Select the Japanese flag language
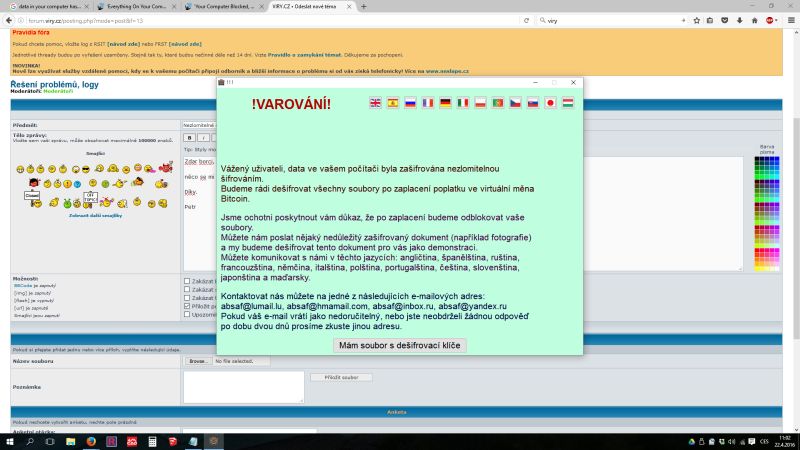The height and width of the screenshot is (450, 800). 550,103
